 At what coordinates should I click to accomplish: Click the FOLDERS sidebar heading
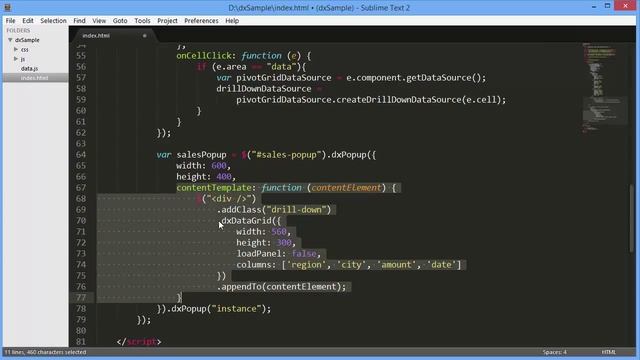18,31
